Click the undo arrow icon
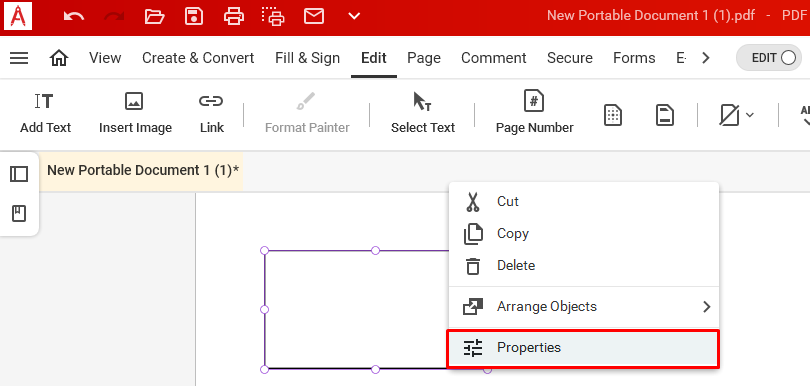 [74, 17]
